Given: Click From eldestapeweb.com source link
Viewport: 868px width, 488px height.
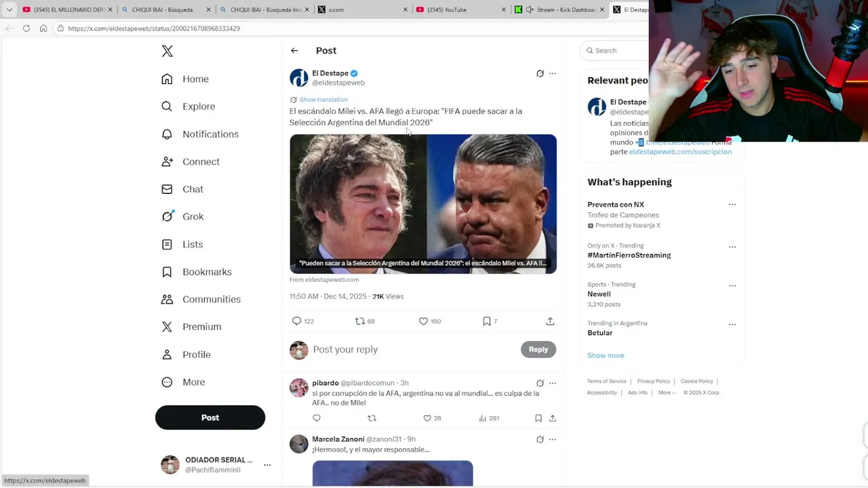Looking at the screenshot, I should pos(324,279).
